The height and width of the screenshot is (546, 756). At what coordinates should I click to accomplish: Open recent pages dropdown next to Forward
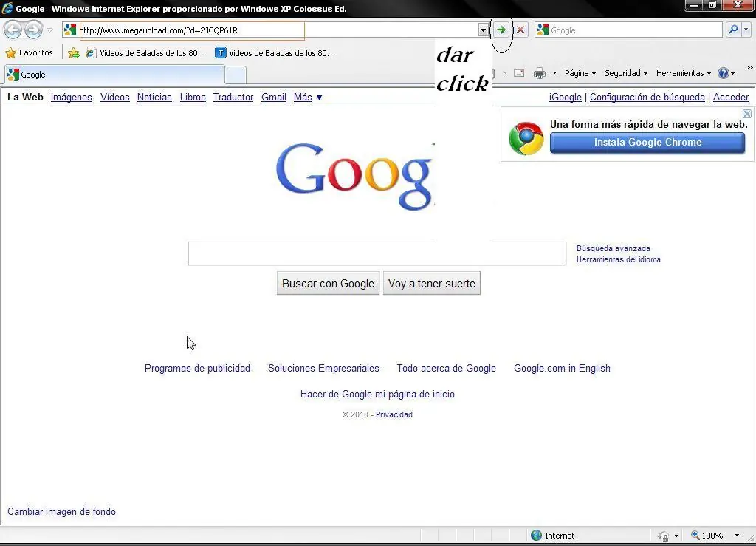[49, 30]
